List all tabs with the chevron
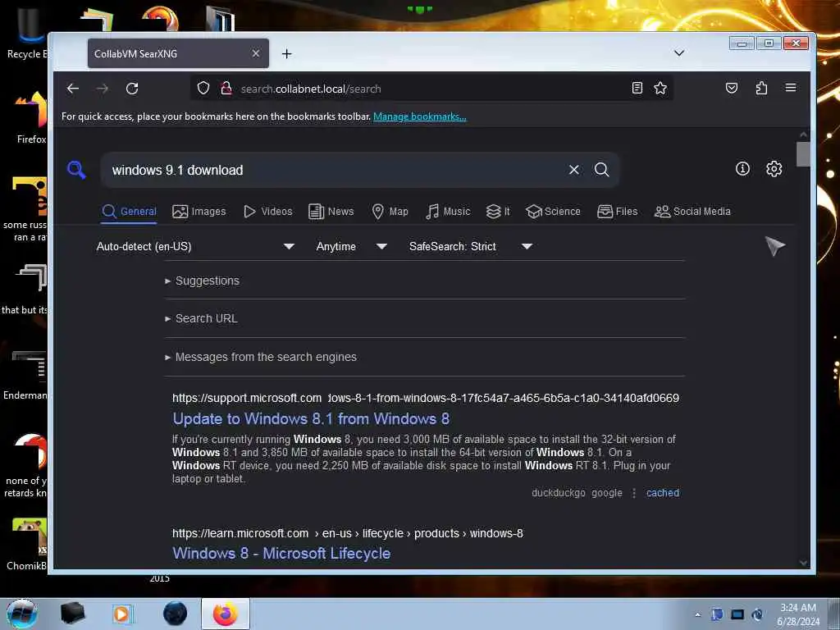The image size is (840, 630). point(678,53)
